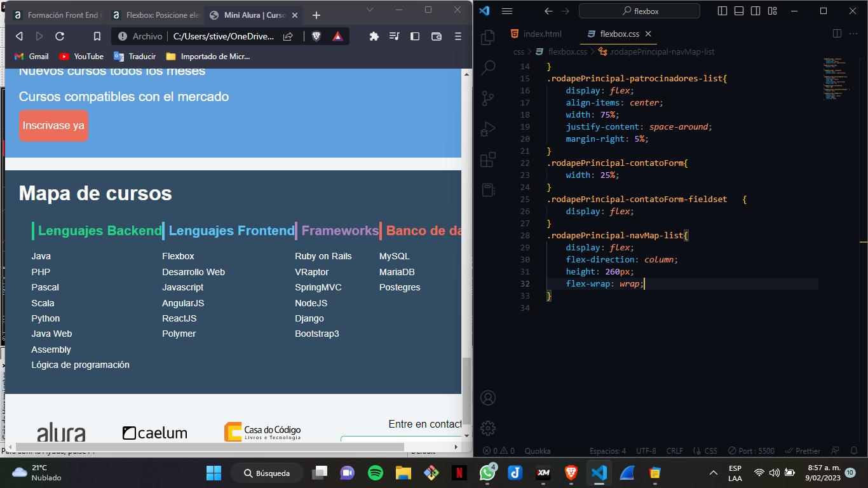Image resolution: width=868 pixels, height=488 pixels.
Task: Split the VS Code editor right
Action: tap(837, 34)
